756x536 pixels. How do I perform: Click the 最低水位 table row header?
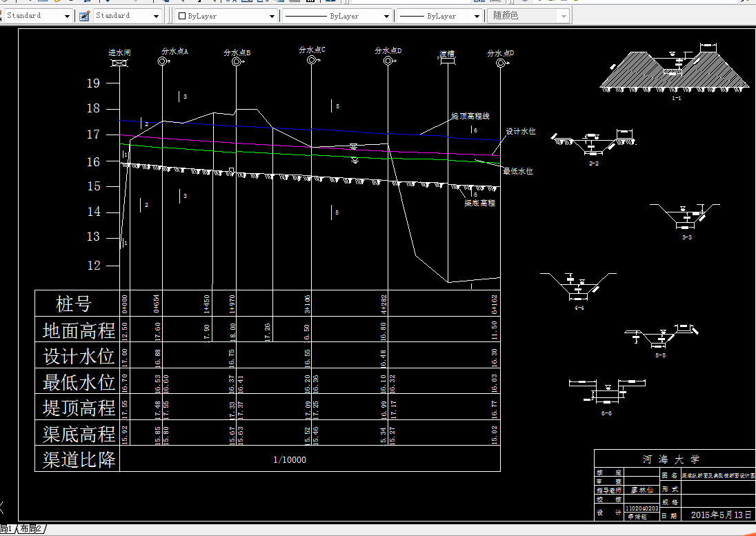(x=79, y=382)
